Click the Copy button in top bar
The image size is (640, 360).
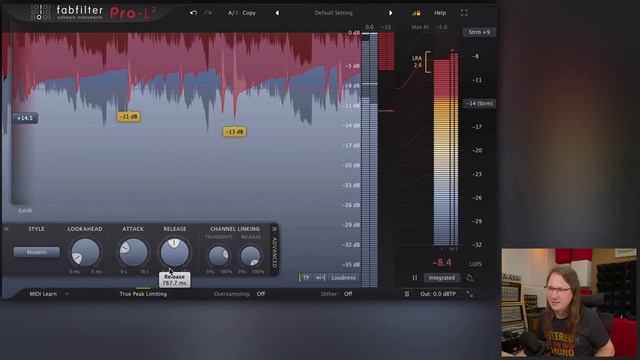[249, 13]
